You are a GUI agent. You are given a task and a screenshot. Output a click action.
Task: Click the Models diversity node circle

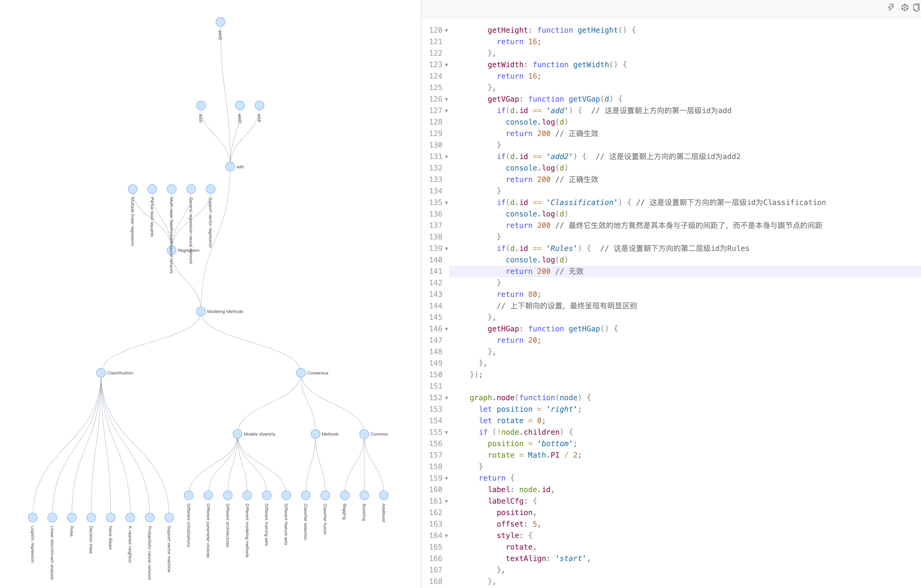pyautogui.click(x=238, y=434)
